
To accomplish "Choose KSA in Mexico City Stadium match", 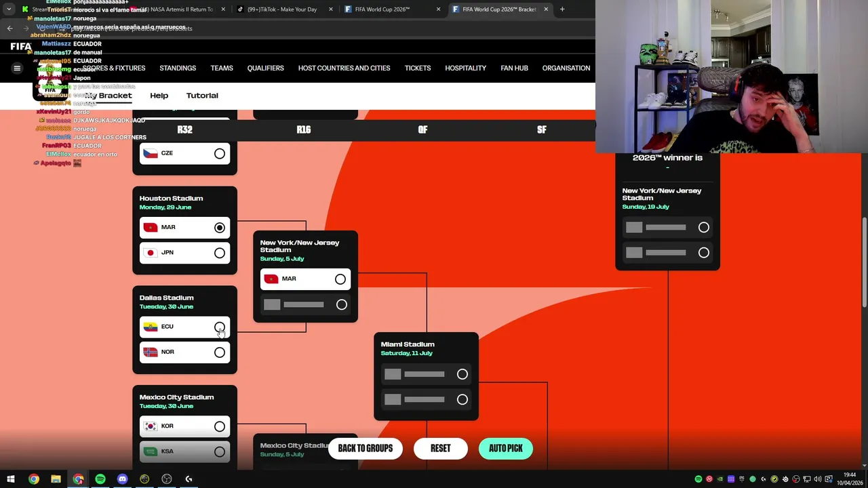I will pyautogui.click(x=220, y=451).
